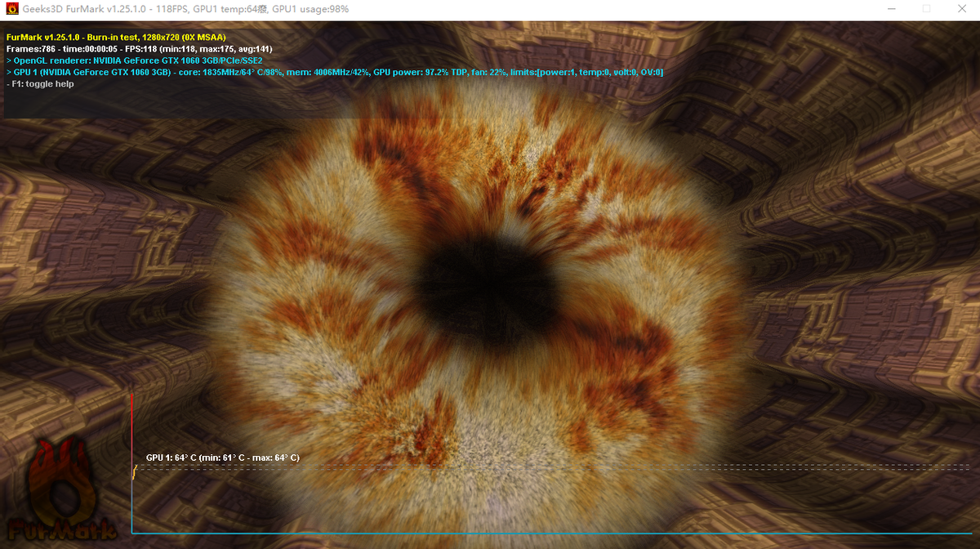Click the GPU power 97.2% TDP reading
This screenshot has height=549, width=980.
coord(419,73)
